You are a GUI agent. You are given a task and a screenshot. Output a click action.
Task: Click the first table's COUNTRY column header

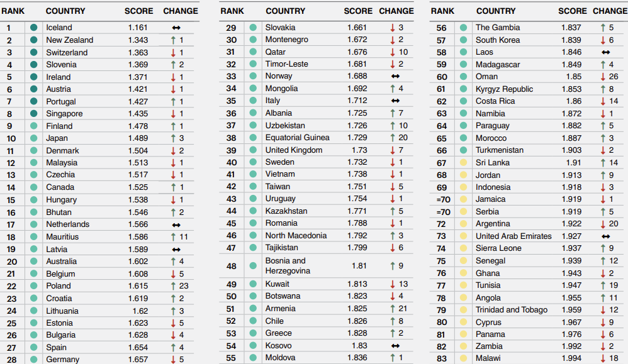[65, 11]
